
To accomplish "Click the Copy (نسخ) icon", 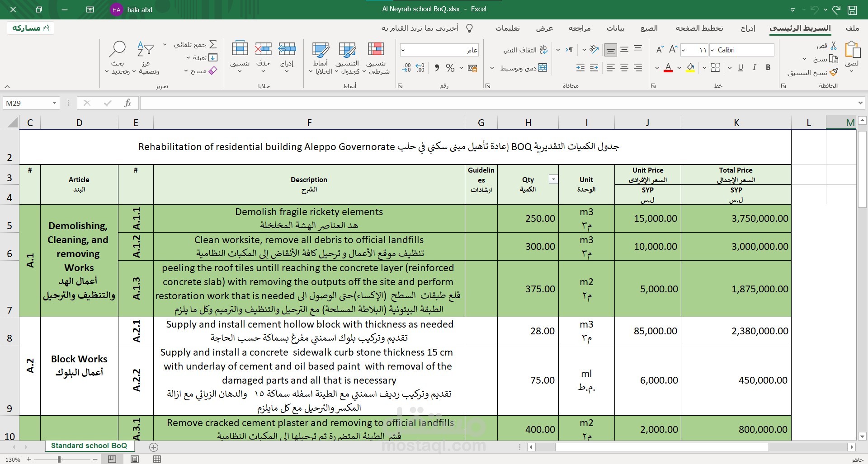I will [x=834, y=59].
